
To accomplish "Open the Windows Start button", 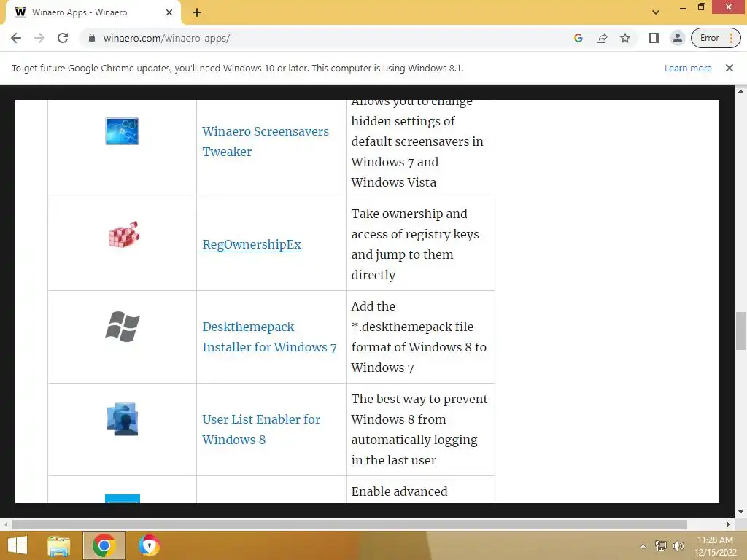I will pos(18,545).
